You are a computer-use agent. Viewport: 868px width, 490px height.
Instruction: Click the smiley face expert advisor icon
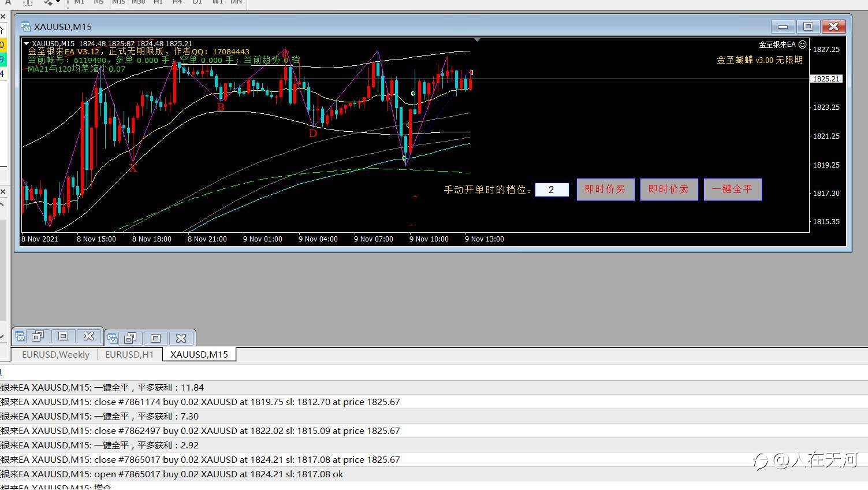802,44
